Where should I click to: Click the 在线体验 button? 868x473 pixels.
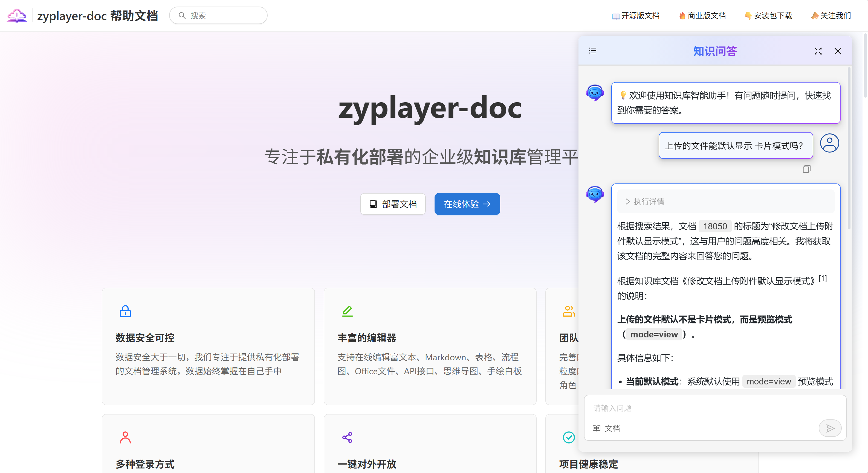pos(467,204)
